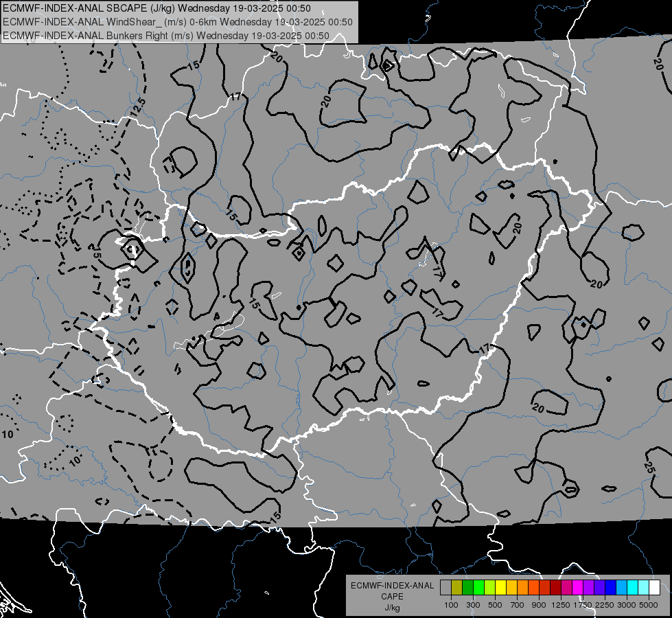The width and height of the screenshot is (672, 618).
Task: Click the ECMWF-INDEX-ANAL legend heading
Action: coord(392,586)
